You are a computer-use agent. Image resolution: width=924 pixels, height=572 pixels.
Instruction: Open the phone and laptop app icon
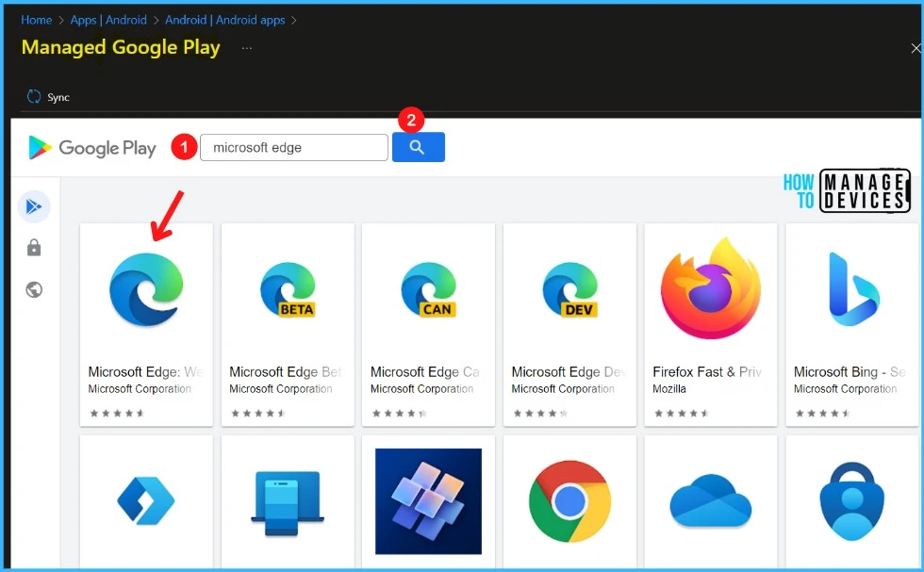288,502
